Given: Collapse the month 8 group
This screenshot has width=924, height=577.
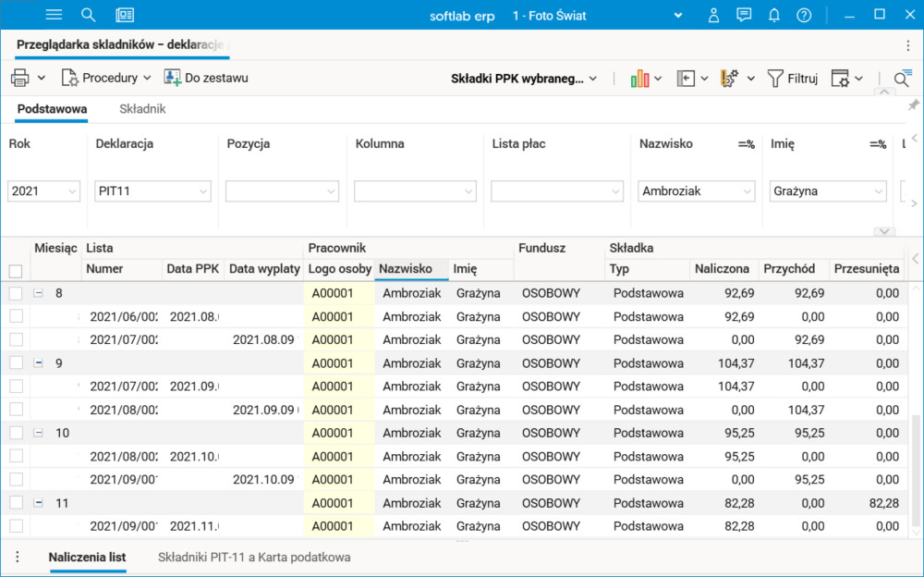Looking at the screenshot, I should (x=38, y=293).
